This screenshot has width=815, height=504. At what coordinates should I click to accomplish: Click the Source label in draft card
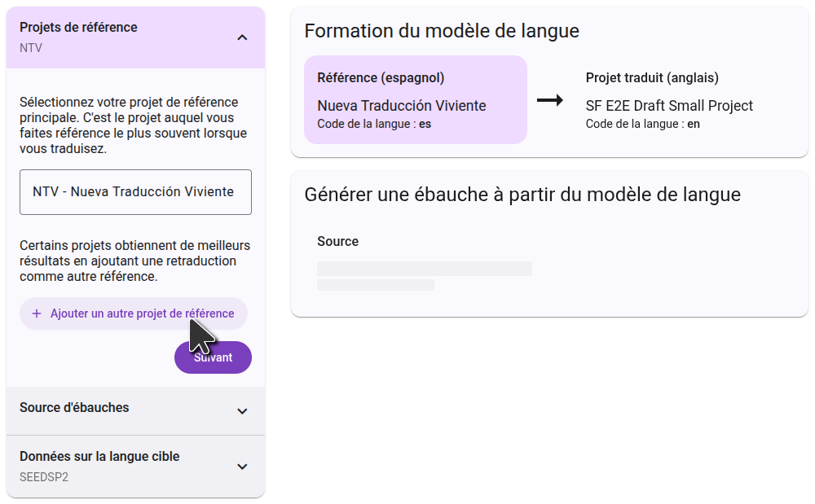pyautogui.click(x=337, y=241)
